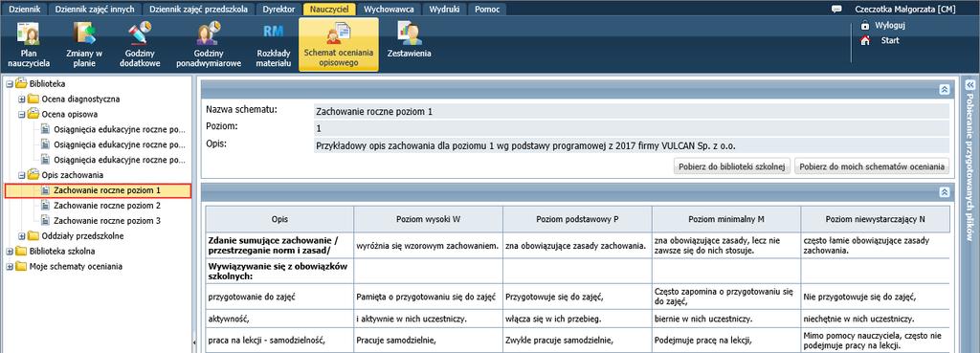Image resolution: width=980 pixels, height=353 pixels.
Task: Switch to the Dziennik tab
Action: pyautogui.click(x=24, y=10)
